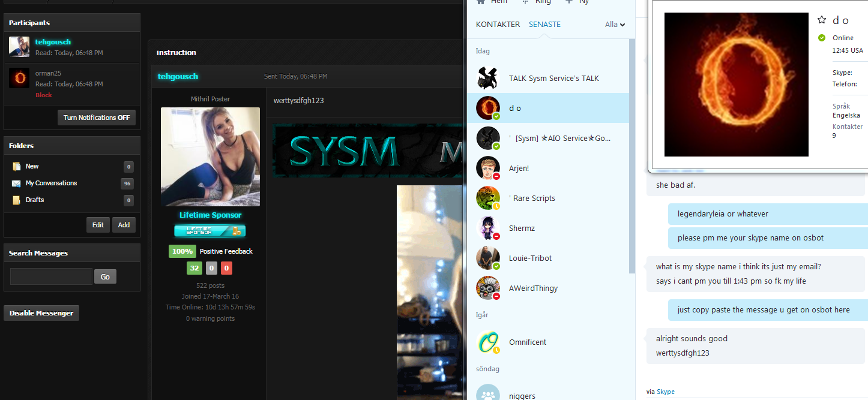Open the AWeirdThingy contact conversation
Screen dimensions: 868x400
[547, 288]
